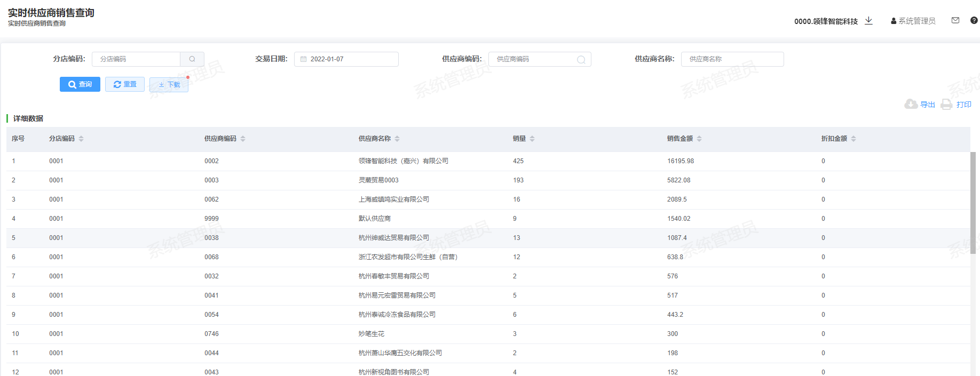980x376 pixels.
Task: Select the row for 默认供应商
Action: click(x=375, y=219)
